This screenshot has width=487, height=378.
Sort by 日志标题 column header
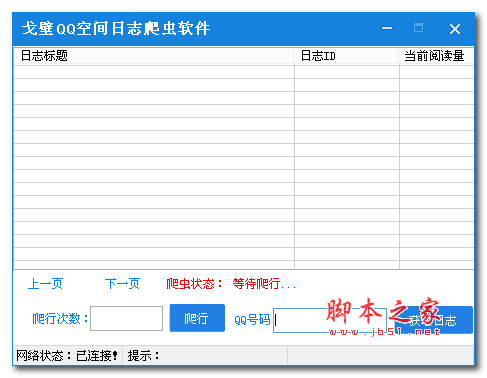click(154, 56)
